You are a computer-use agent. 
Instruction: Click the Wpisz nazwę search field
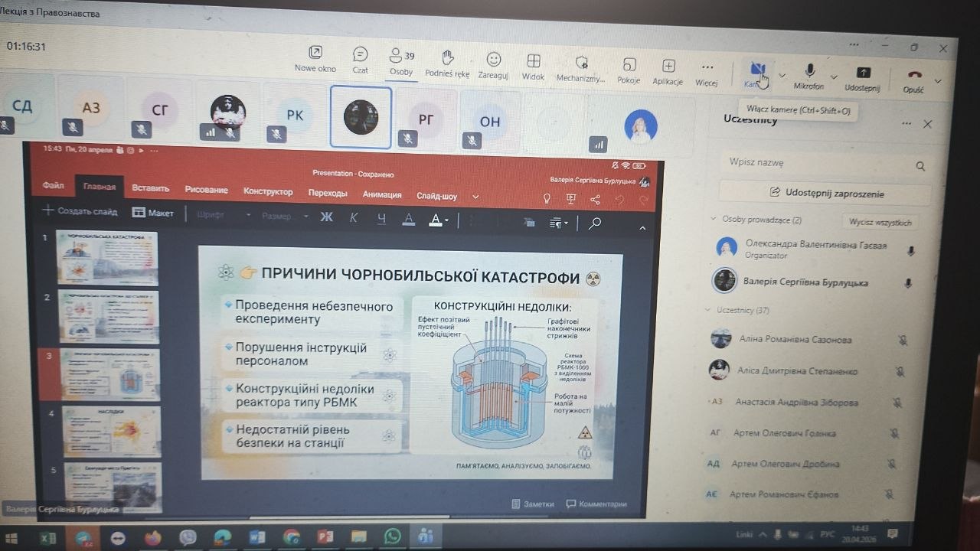[825, 163]
